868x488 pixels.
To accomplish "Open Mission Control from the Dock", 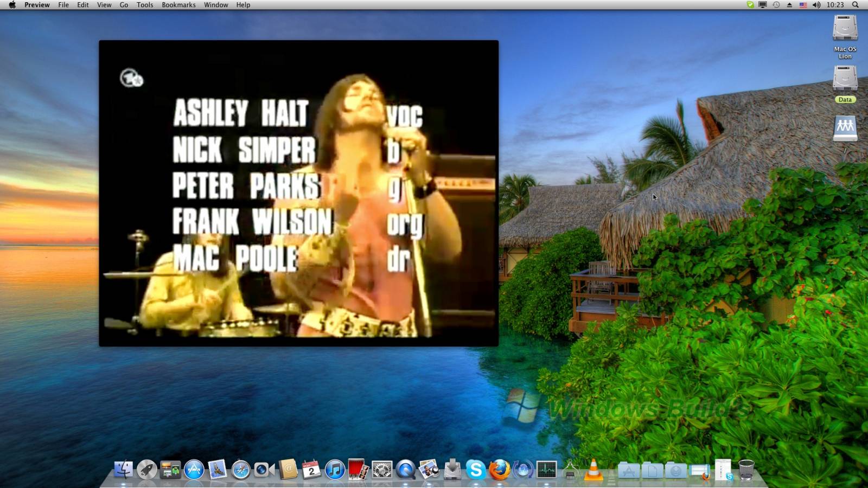I will point(170,470).
